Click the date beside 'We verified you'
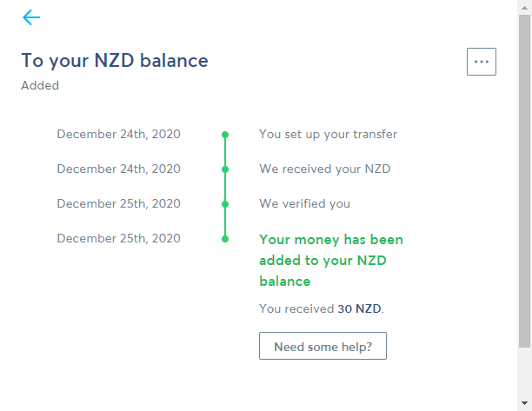532x411 pixels. (118, 204)
